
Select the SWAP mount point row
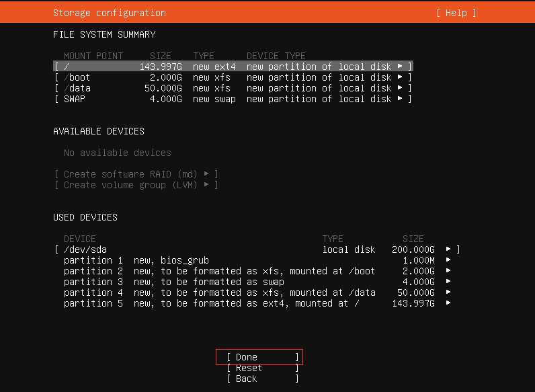(x=233, y=99)
